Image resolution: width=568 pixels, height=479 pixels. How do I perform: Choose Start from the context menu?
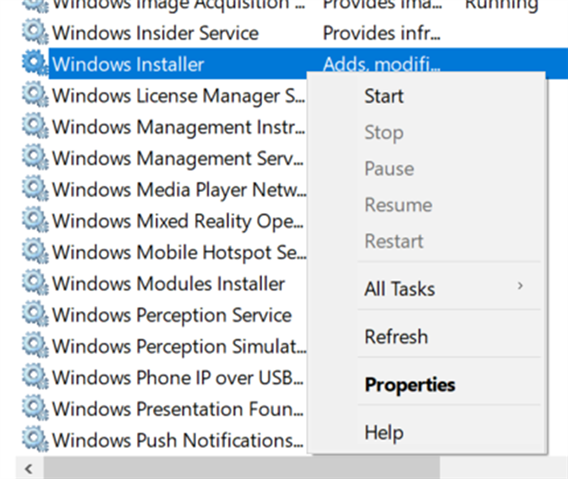click(x=427, y=96)
